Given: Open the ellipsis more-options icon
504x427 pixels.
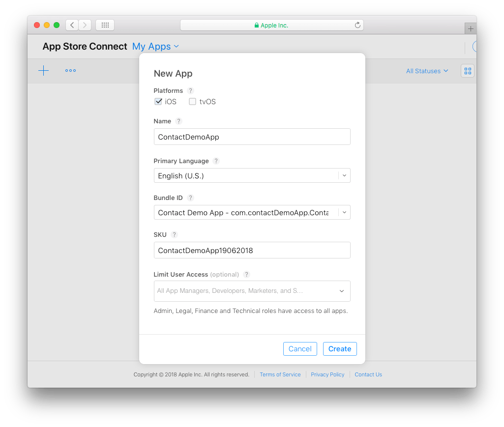Looking at the screenshot, I should (x=70, y=70).
